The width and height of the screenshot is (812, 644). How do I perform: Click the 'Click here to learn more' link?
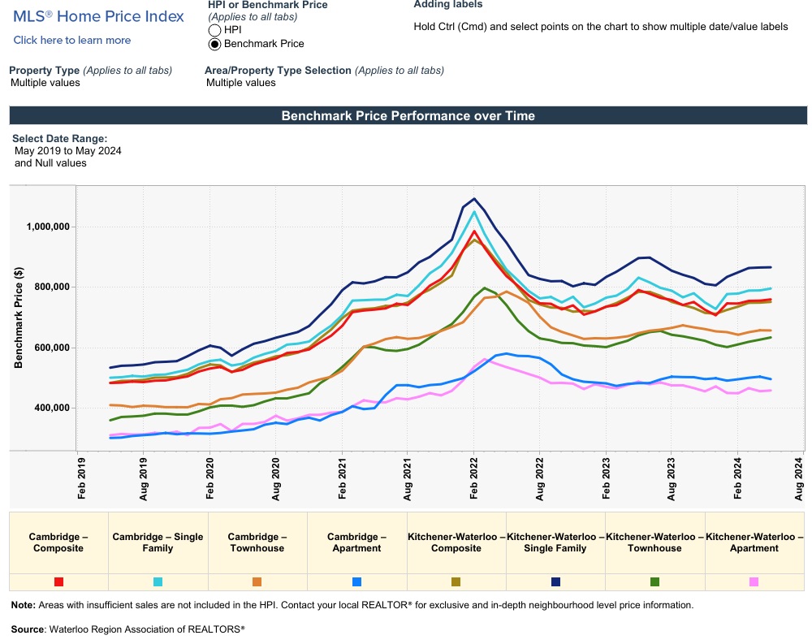click(72, 40)
